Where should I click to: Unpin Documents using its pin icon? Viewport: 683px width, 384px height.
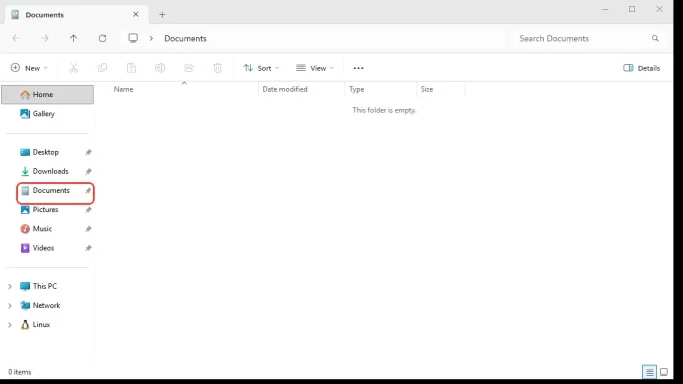pos(88,191)
